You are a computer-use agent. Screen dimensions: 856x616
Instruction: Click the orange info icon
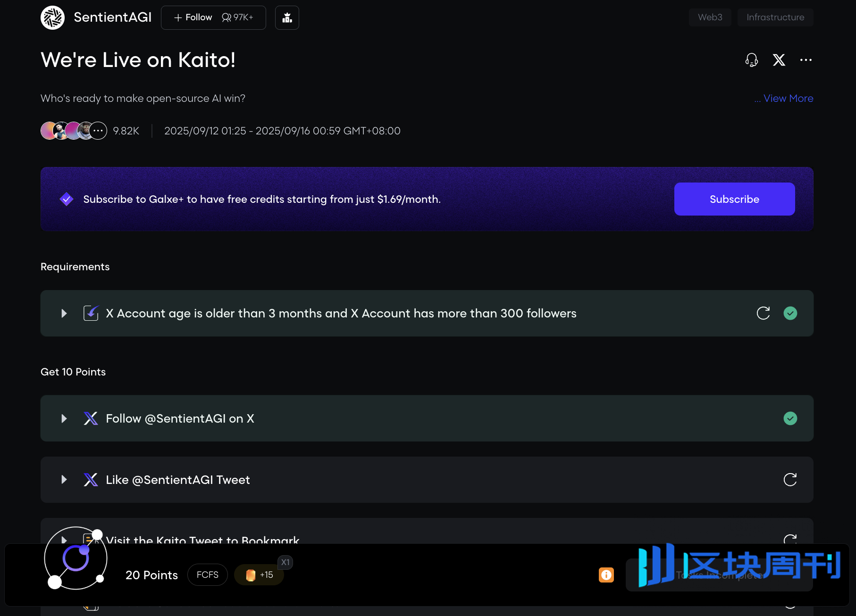pos(606,575)
